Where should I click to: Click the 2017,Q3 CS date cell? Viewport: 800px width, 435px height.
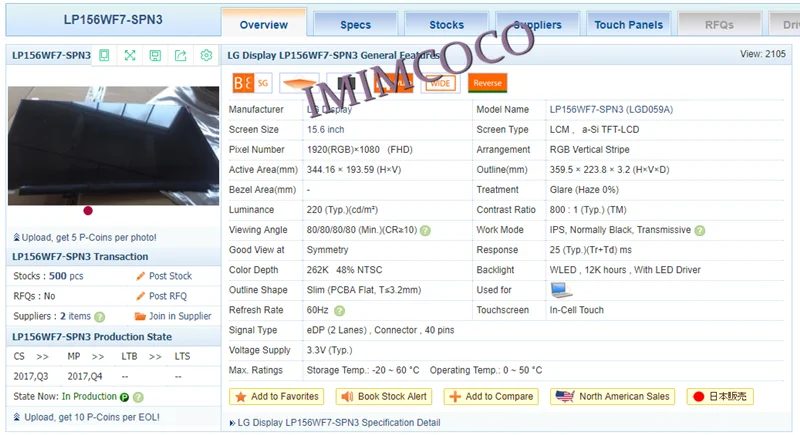(x=31, y=376)
